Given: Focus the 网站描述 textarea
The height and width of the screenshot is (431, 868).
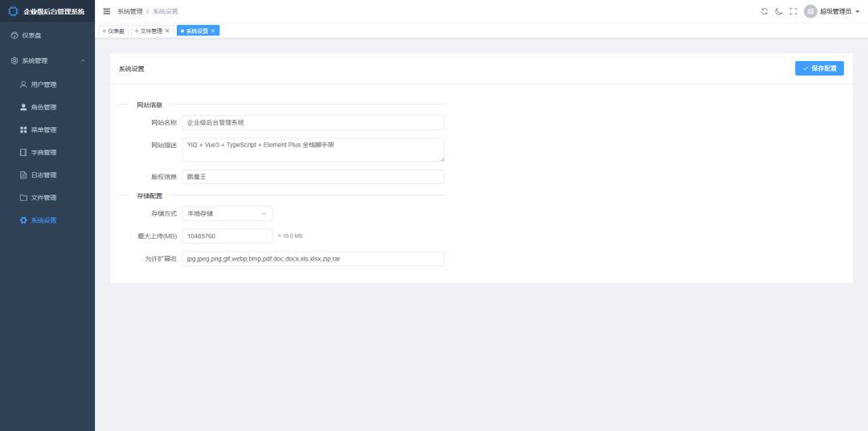Looking at the screenshot, I should pyautogui.click(x=313, y=150).
